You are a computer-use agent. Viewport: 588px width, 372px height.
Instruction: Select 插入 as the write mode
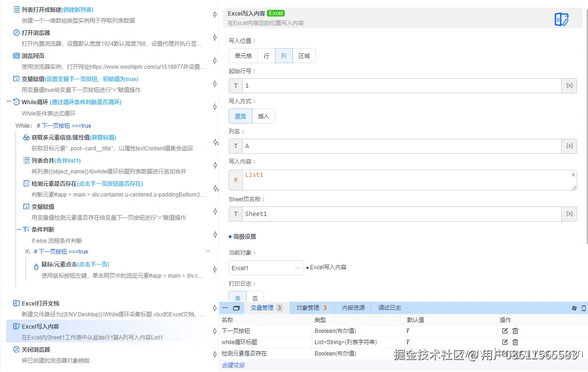(x=263, y=116)
